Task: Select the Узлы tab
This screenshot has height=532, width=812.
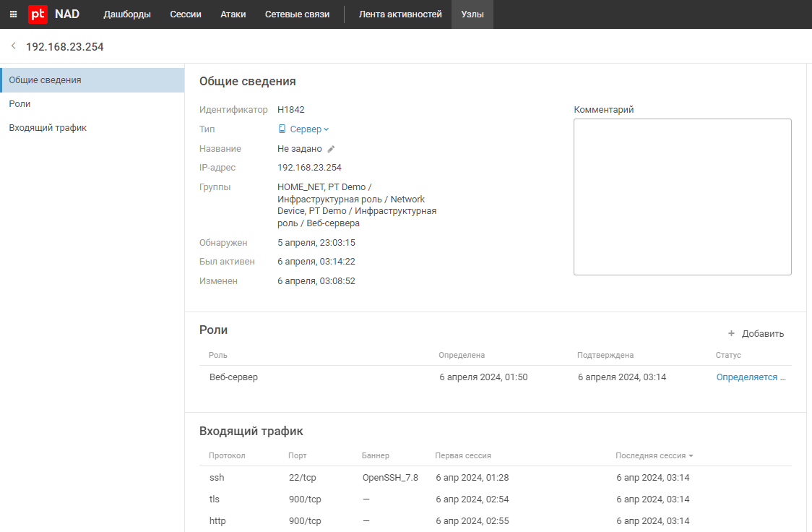Action: (x=472, y=14)
